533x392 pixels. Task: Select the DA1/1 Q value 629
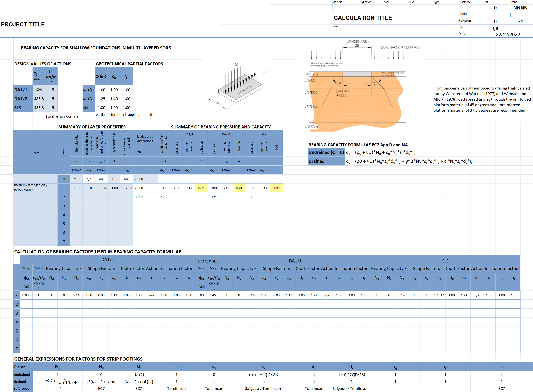[39, 90]
